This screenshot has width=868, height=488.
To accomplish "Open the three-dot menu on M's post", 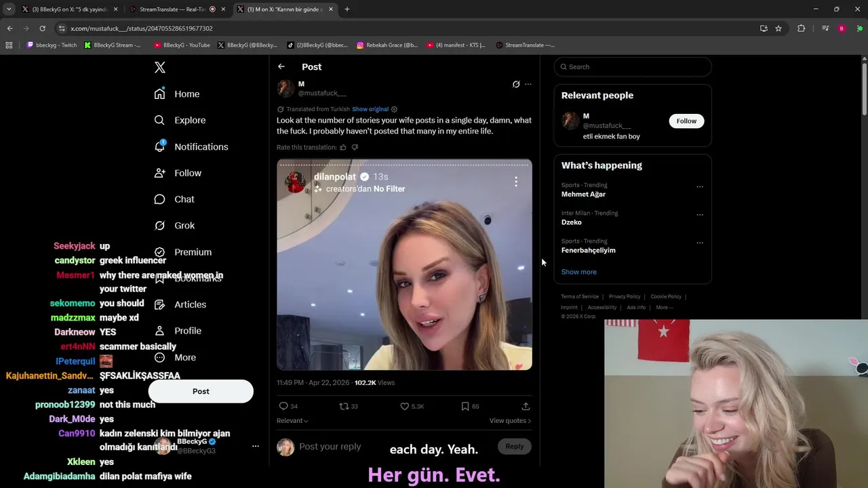I will pos(528,84).
